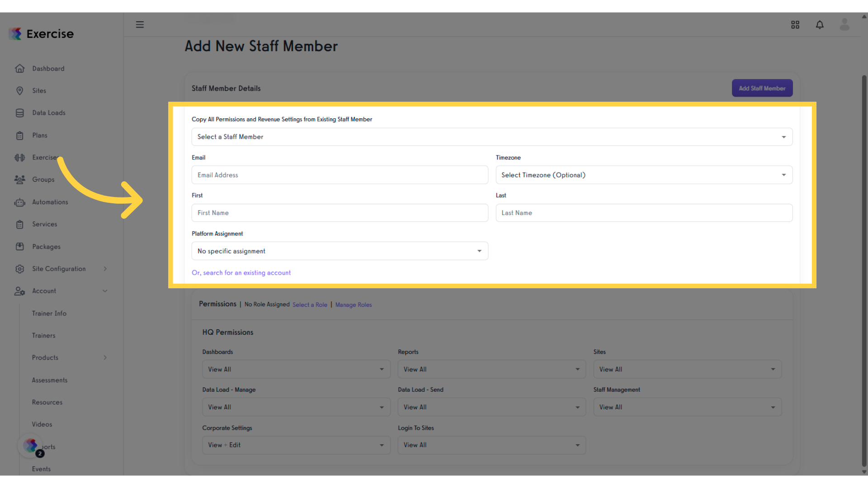
Task: Click the Add Staff Member button
Action: pos(762,88)
